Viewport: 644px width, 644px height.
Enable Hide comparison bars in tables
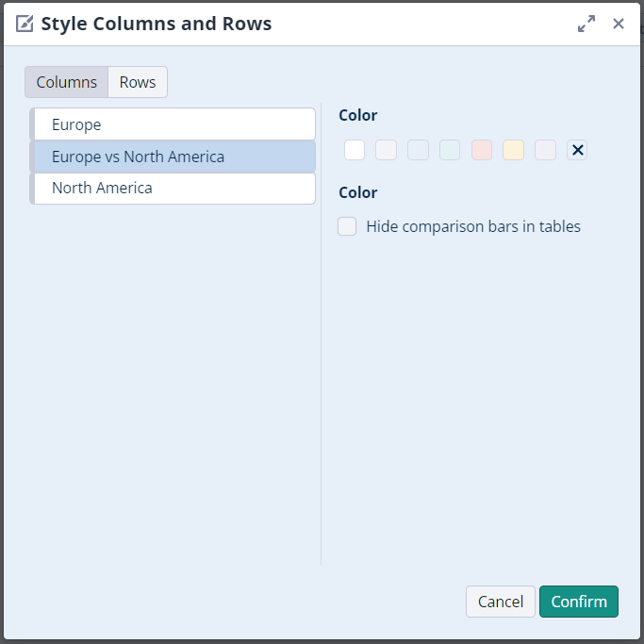[x=348, y=226]
